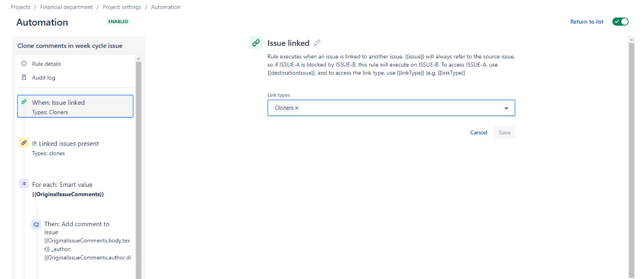
Task: Open the Projects breadcrumb
Action: [x=21, y=7]
